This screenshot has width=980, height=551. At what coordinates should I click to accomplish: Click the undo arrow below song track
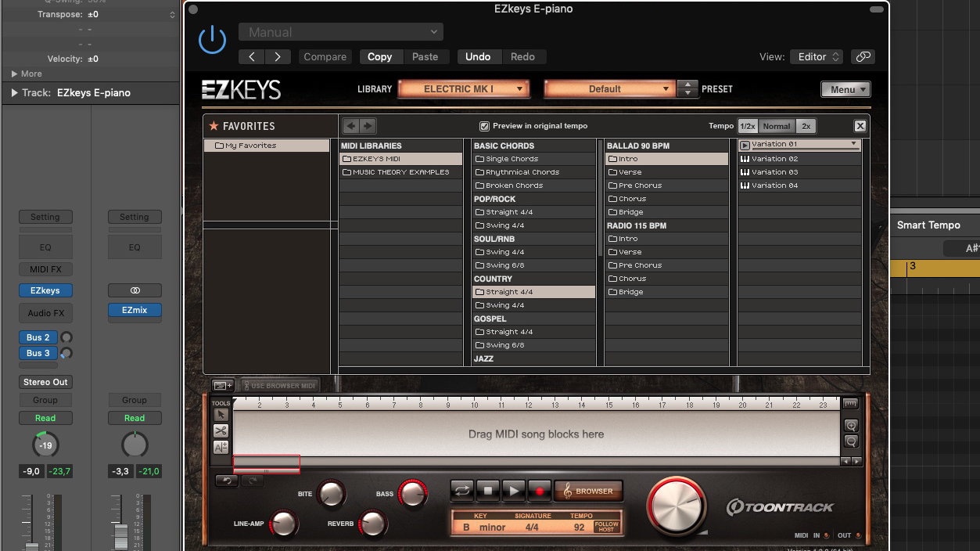point(227,481)
